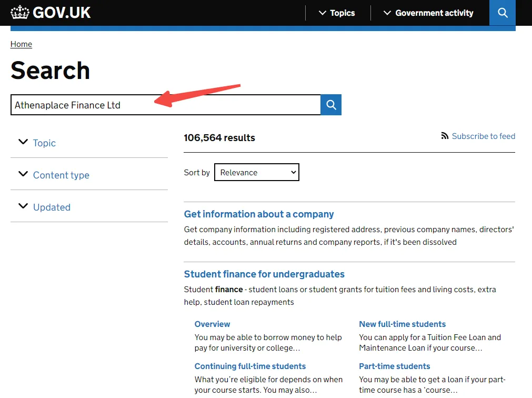
Task: Click the chevron beside Topics in header
Action: tap(323, 13)
